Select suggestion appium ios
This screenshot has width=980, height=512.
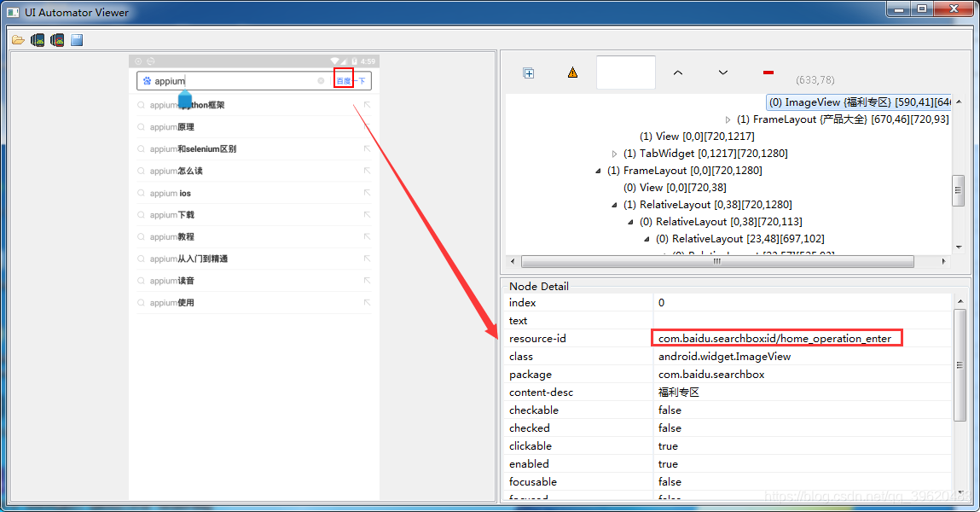[170, 193]
